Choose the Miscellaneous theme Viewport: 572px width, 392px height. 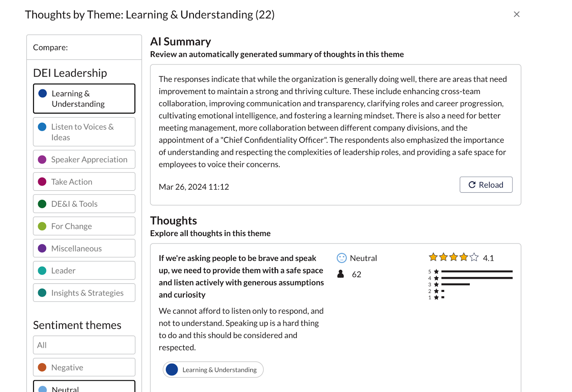[84, 248]
